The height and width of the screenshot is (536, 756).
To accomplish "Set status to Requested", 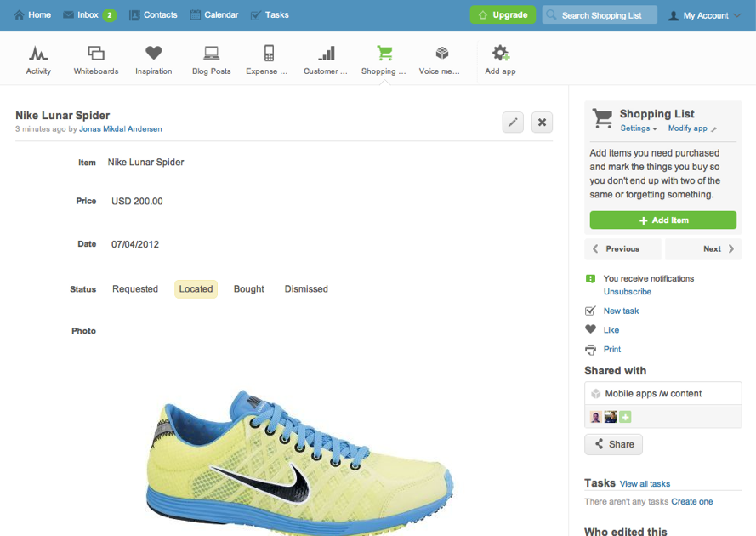I will (x=135, y=289).
